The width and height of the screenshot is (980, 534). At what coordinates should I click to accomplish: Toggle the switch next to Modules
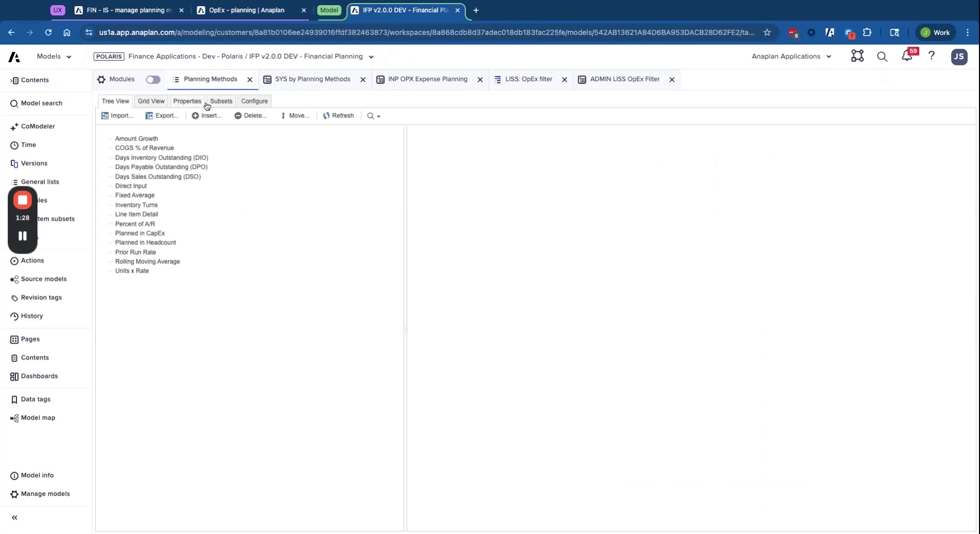point(153,80)
